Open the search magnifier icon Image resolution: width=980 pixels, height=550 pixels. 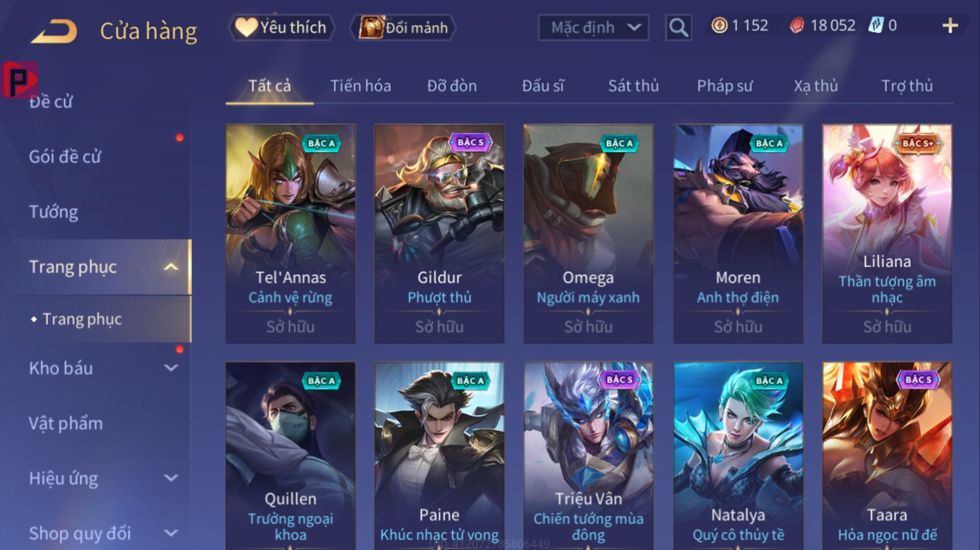[678, 27]
